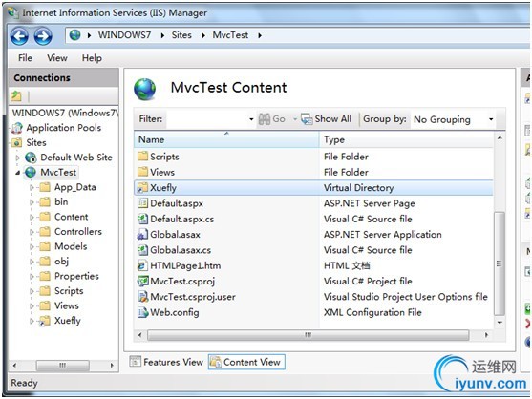
Task: Click the content list vertical scrollbar thumb
Action: click(x=500, y=263)
